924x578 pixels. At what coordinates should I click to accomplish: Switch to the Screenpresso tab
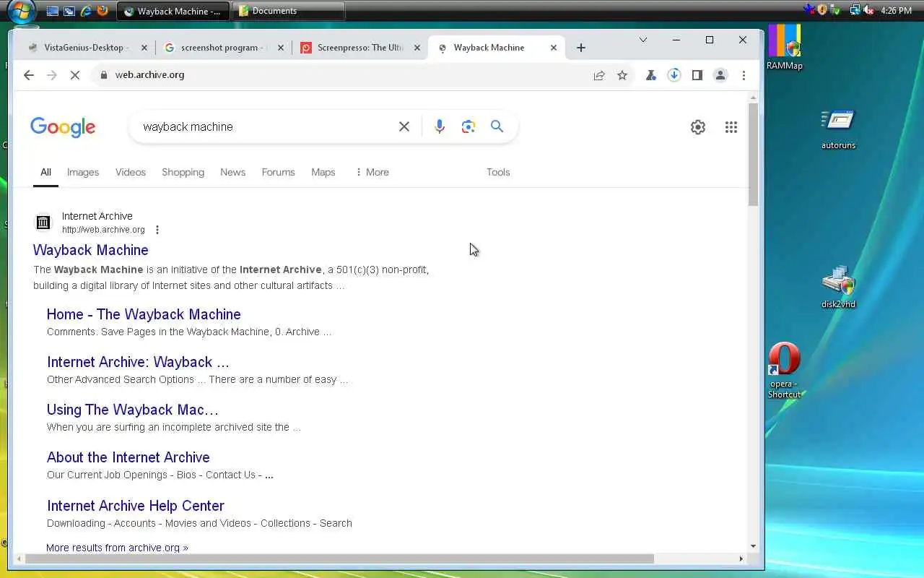tap(360, 48)
